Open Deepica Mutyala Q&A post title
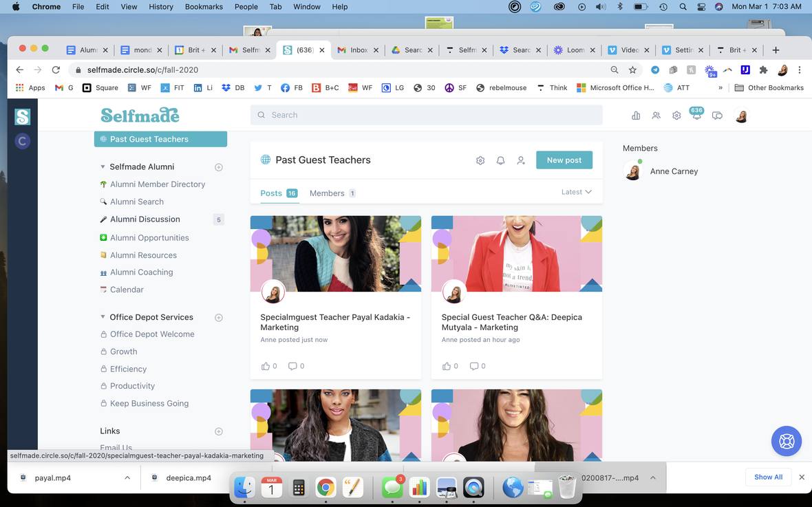The width and height of the screenshot is (812, 507). [512, 322]
